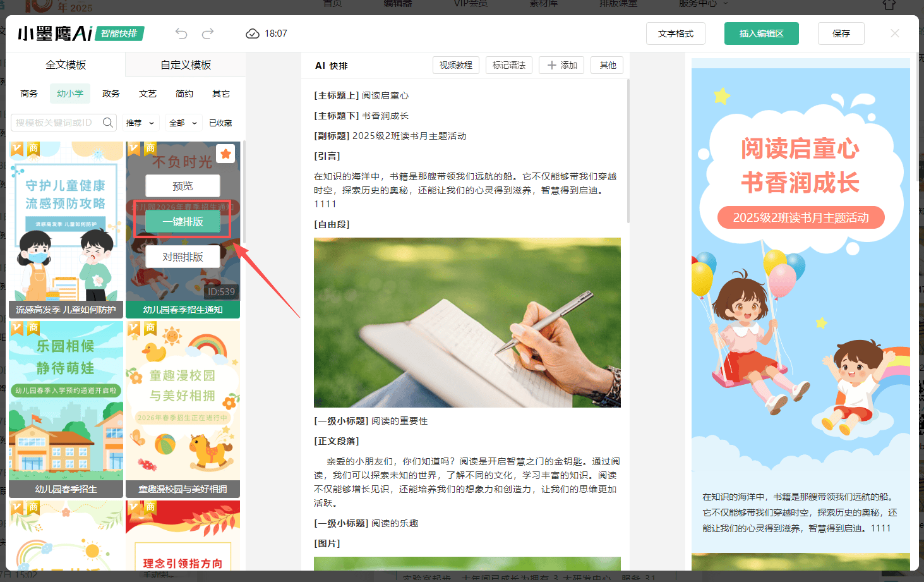Image resolution: width=924 pixels, height=582 pixels.
Task: Click the redo arrow icon
Action: (x=207, y=33)
